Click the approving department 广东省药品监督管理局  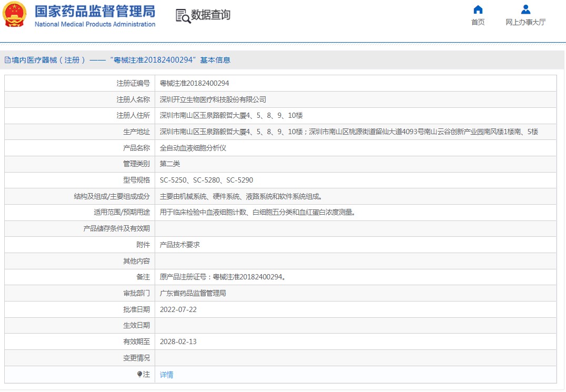click(x=193, y=293)
